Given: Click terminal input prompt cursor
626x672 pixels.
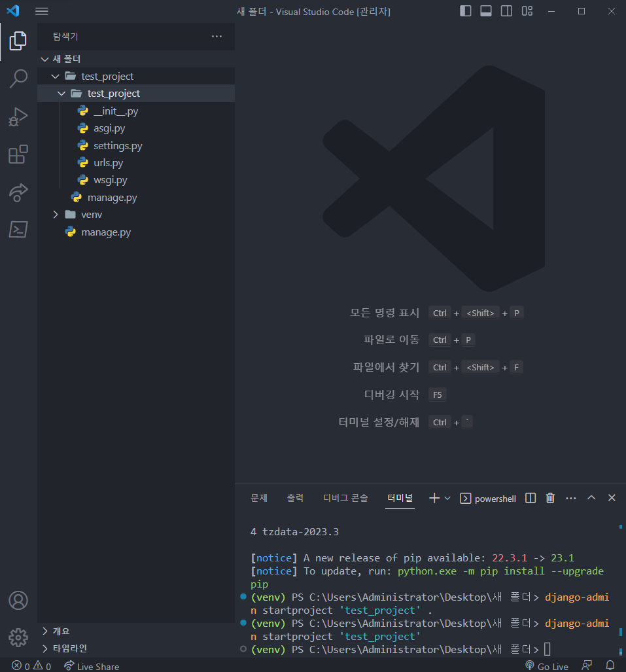Looking at the screenshot, I should [547, 649].
